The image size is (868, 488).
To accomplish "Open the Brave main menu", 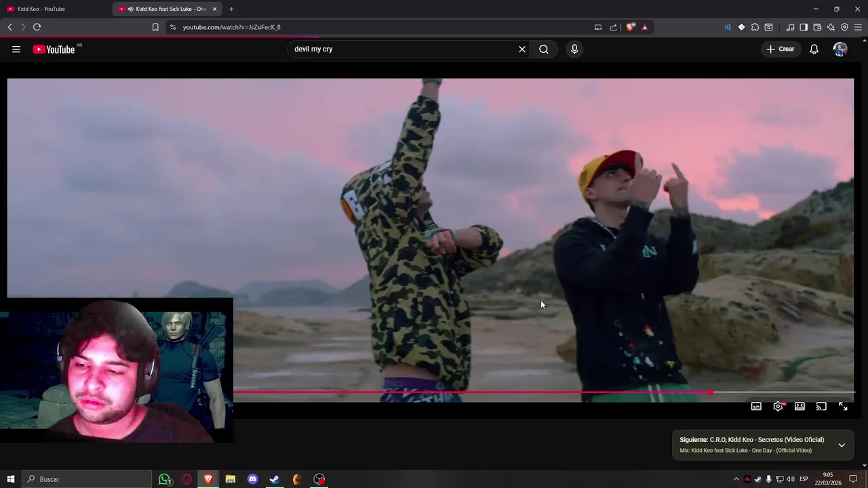I will [859, 27].
